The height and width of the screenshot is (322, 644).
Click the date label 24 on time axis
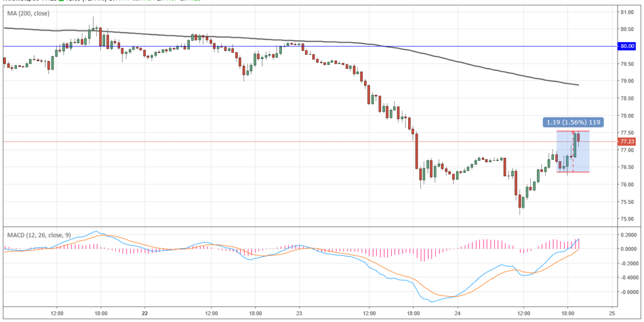(457, 312)
